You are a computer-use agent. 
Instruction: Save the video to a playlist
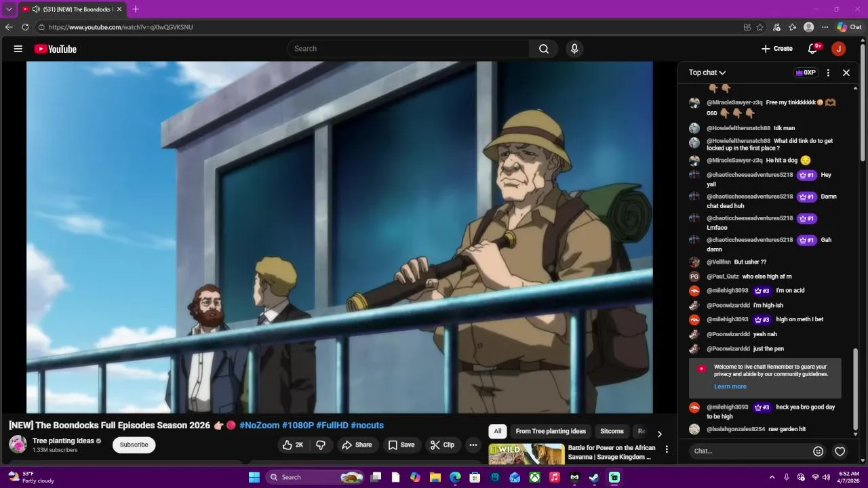pos(401,445)
